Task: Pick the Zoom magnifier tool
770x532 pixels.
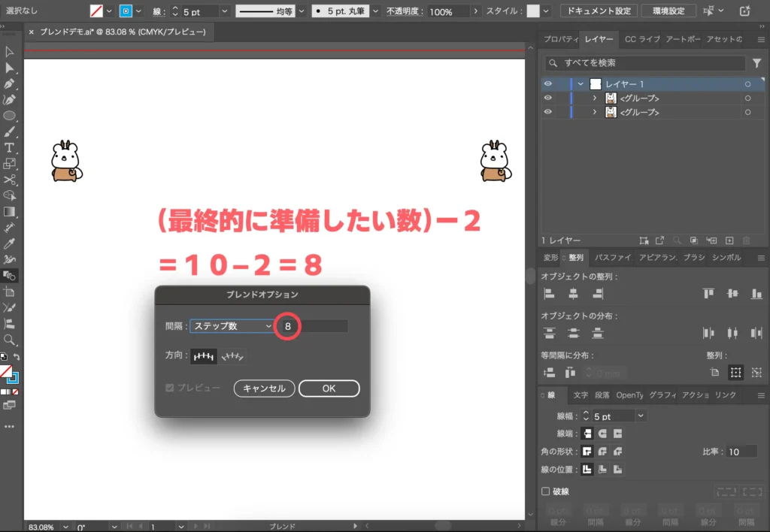Action: pyautogui.click(x=10, y=340)
